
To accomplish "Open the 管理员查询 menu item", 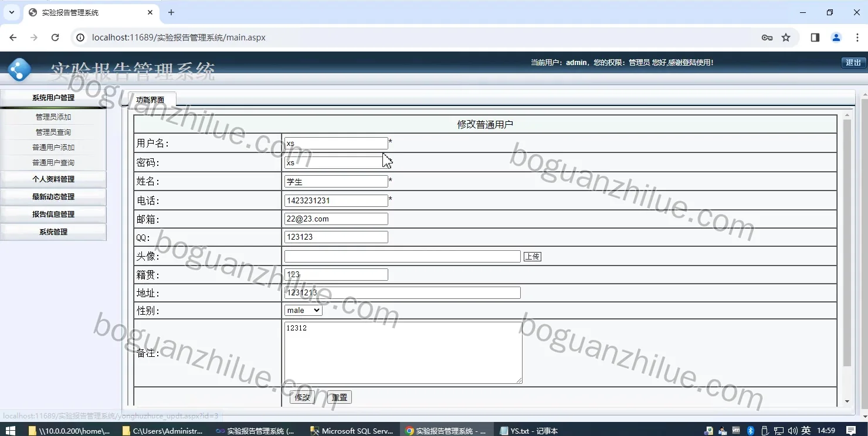I will (x=53, y=132).
